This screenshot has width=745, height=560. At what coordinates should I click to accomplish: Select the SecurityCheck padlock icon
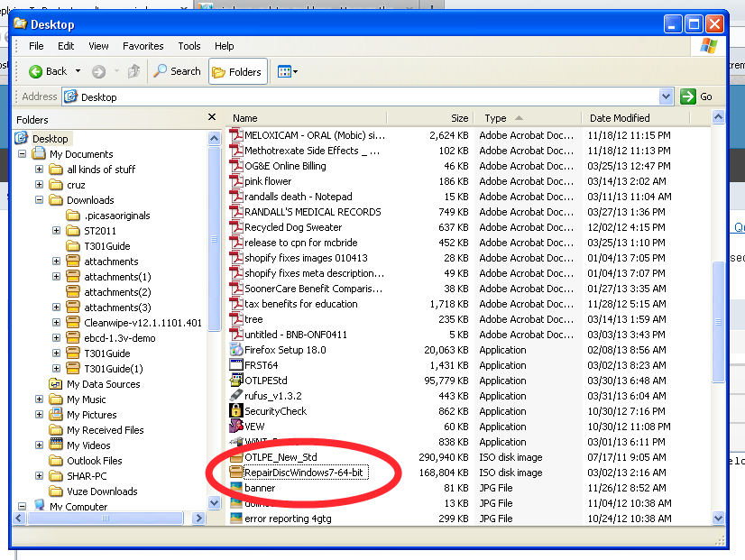pyautogui.click(x=236, y=410)
